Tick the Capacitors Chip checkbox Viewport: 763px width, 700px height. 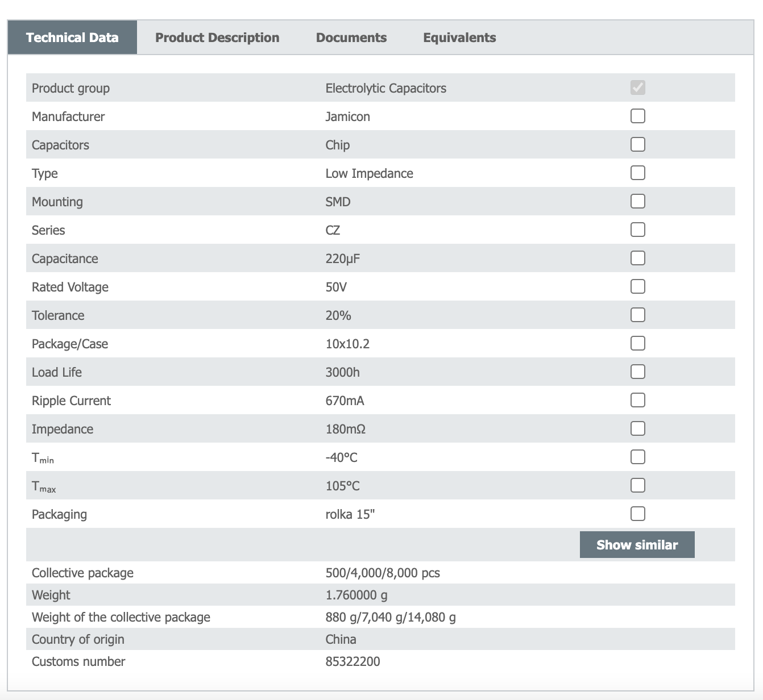pos(638,144)
